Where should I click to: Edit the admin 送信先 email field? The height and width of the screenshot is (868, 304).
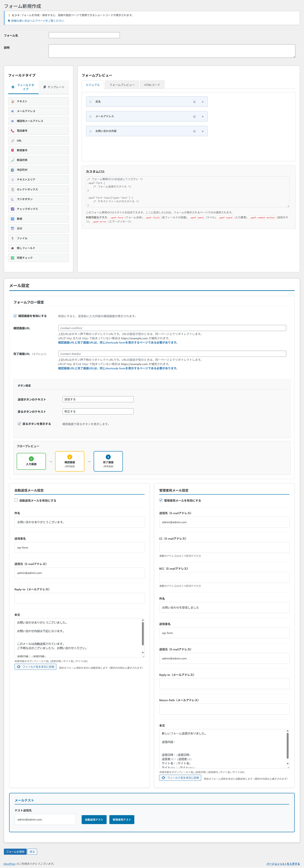224,522
